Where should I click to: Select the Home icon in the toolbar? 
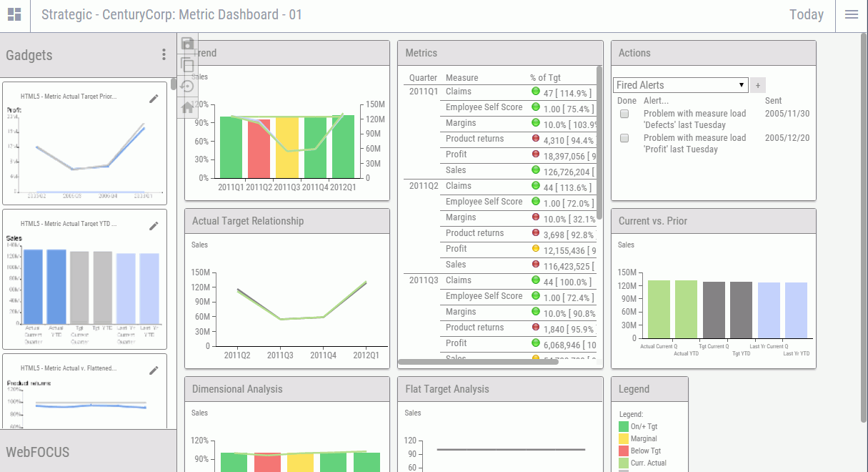click(187, 107)
